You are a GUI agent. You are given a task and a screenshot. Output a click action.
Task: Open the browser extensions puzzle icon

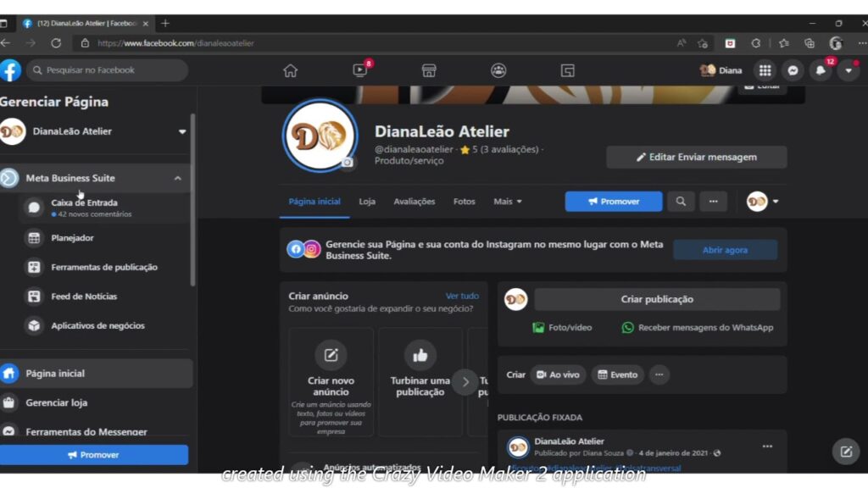756,43
